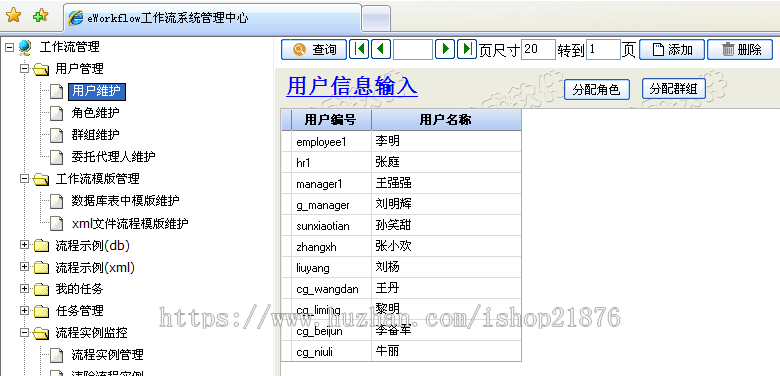780x376 pixels.
Task: Click the 用户编号 column header
Action: [331, 120]
